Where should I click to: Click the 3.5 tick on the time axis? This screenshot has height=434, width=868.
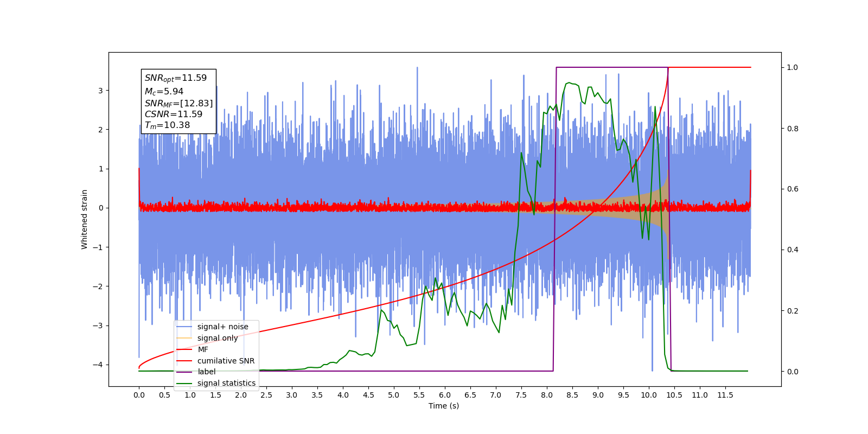pos(317,395)
